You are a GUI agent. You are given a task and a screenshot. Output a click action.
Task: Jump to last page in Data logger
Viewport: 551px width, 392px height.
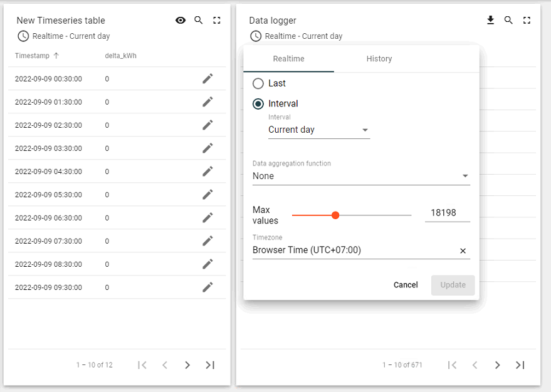tap(520, 365)
